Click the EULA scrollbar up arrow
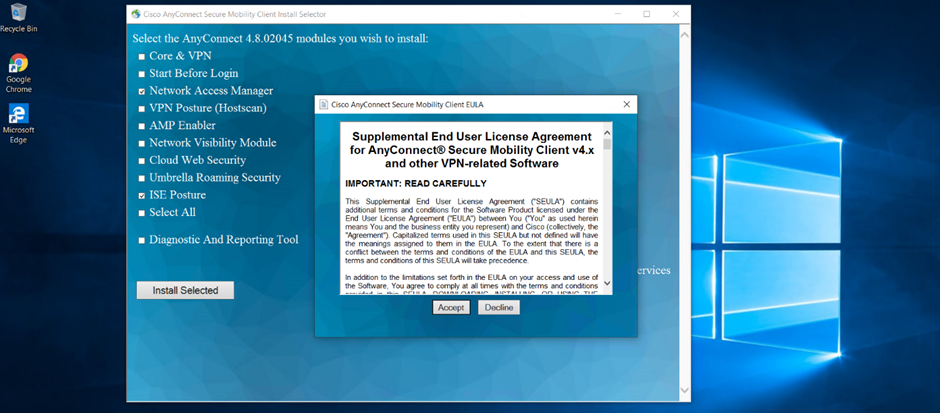The width and height of the screenshot is (940, 413). point(607,132)
